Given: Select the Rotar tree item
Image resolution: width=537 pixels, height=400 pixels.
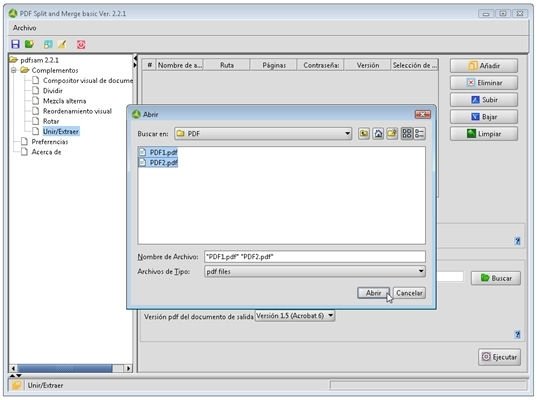Looking at the screenshot, I should (x=51, y=121).
